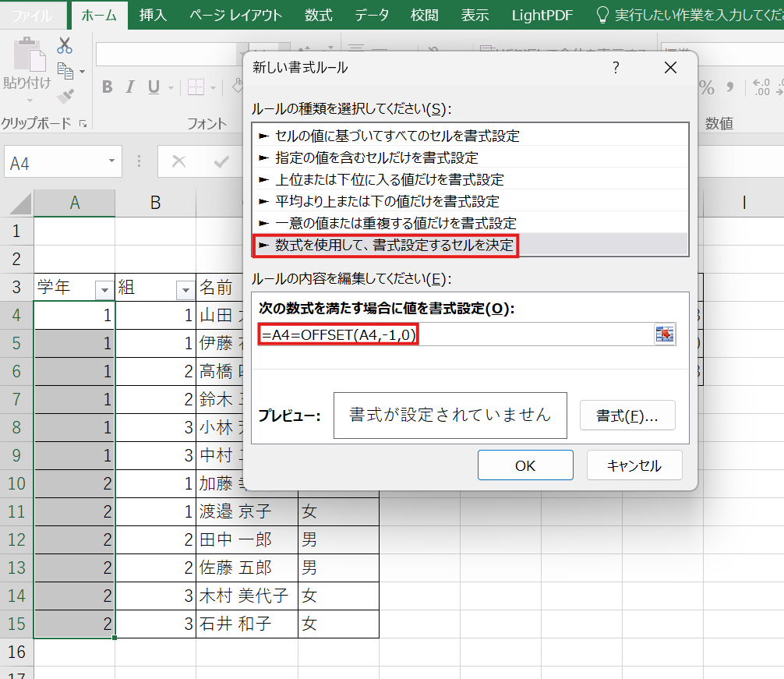
Task: Click the 名前 header cell
Action: (x=220, y=287)
